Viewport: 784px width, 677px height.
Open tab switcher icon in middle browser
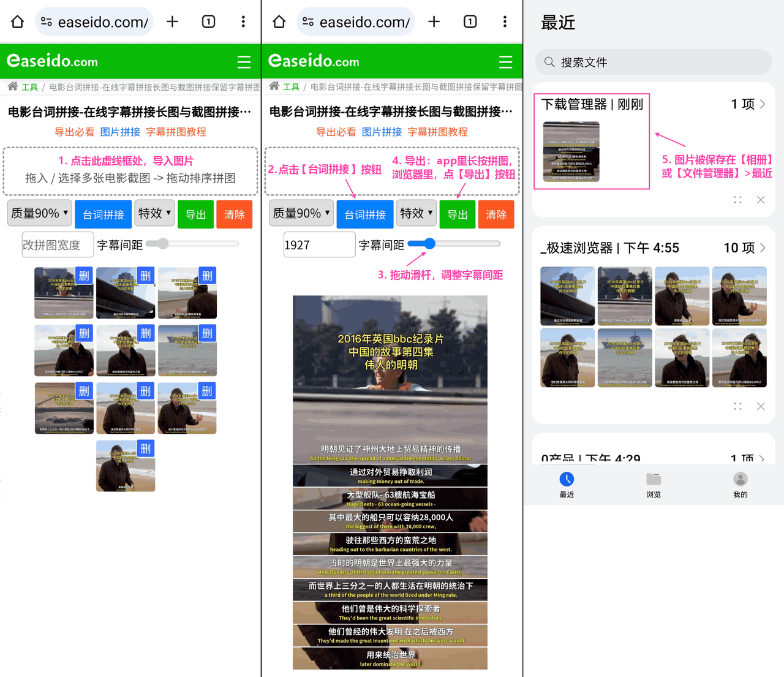coord(470,22)
